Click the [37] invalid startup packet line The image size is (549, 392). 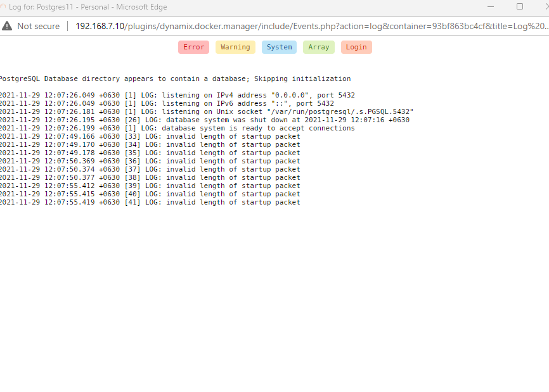[150, 169]
